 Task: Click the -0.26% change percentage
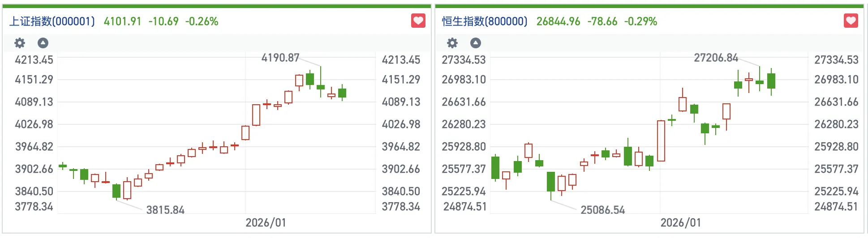coord(202,21)
